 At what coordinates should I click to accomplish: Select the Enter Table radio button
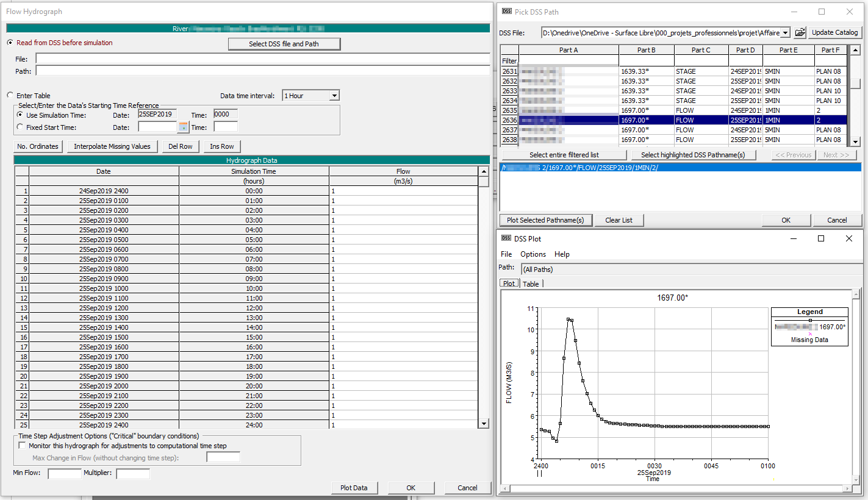pos(10,96)
